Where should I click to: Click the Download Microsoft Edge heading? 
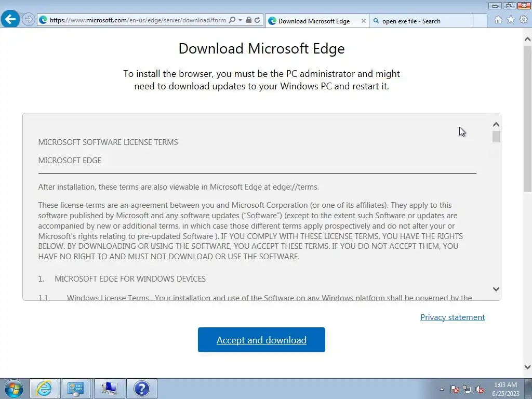(x=262, y=48)
